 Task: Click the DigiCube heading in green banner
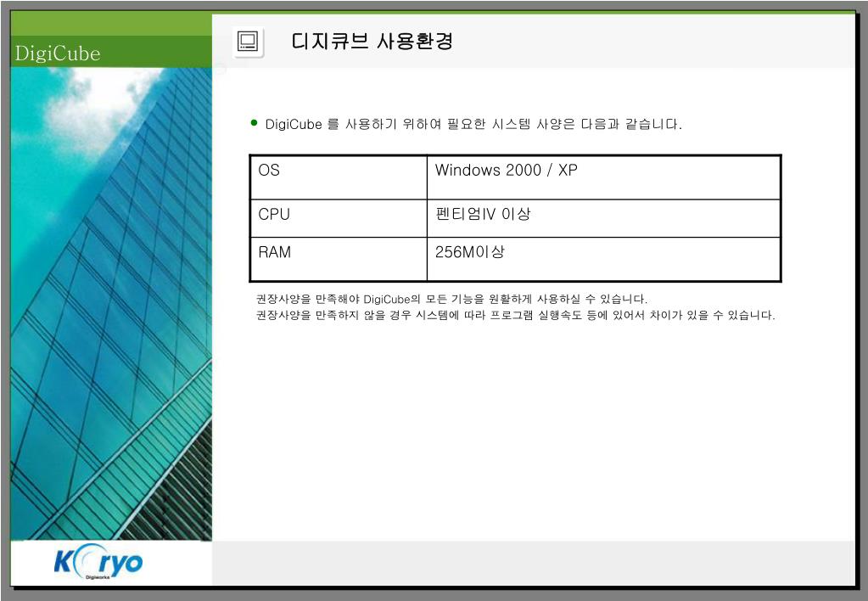[x=58, y=53]
